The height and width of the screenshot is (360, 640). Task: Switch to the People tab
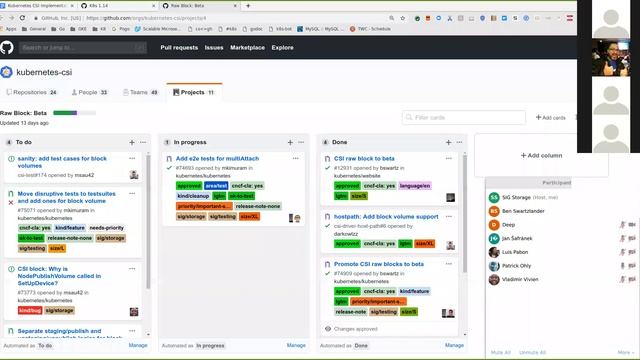89,92
